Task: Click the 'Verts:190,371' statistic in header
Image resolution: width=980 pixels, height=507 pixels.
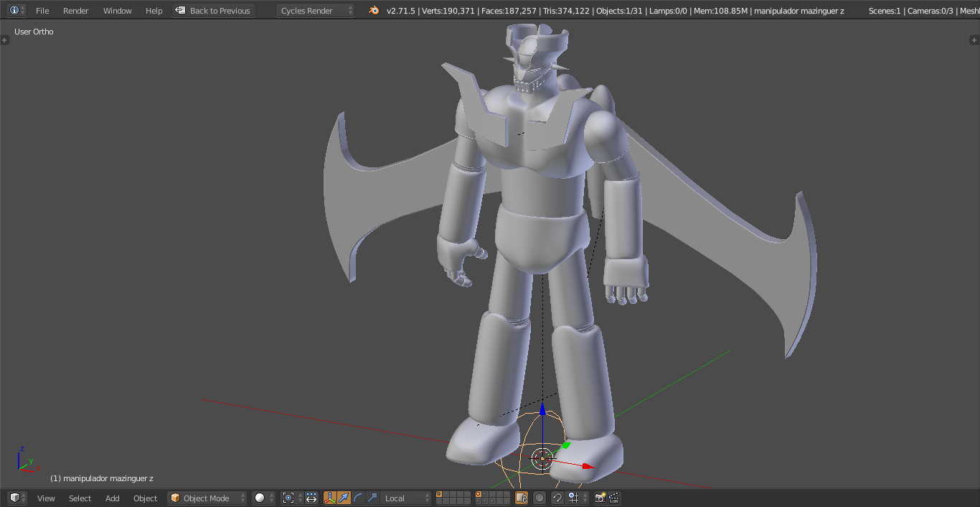Action: tap(449, 11)
